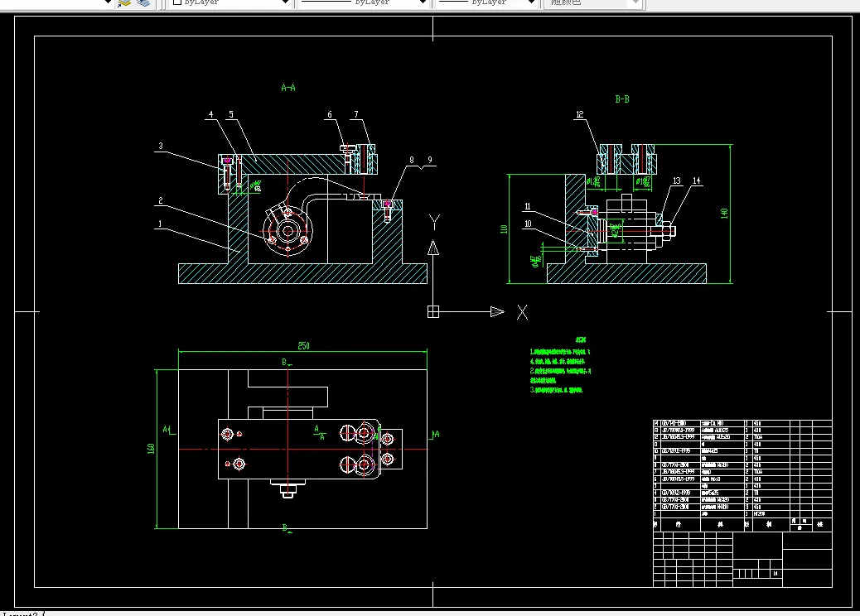The height and width of the screenshot is (616, 860).
Task: Select the 140 overall height dimension
Action: point(724,213)
